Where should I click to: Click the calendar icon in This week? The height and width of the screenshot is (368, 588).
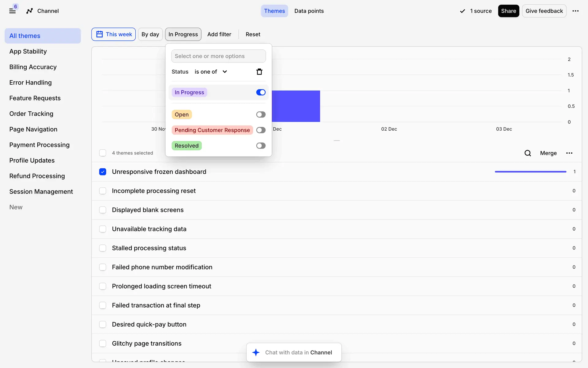pos(100,34)
